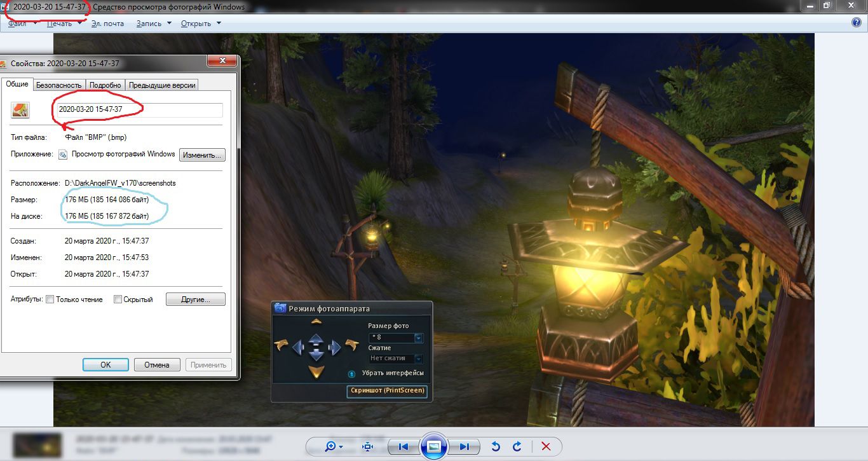Click the Применить button
The image size is (868, 461).
pos(208,364)
